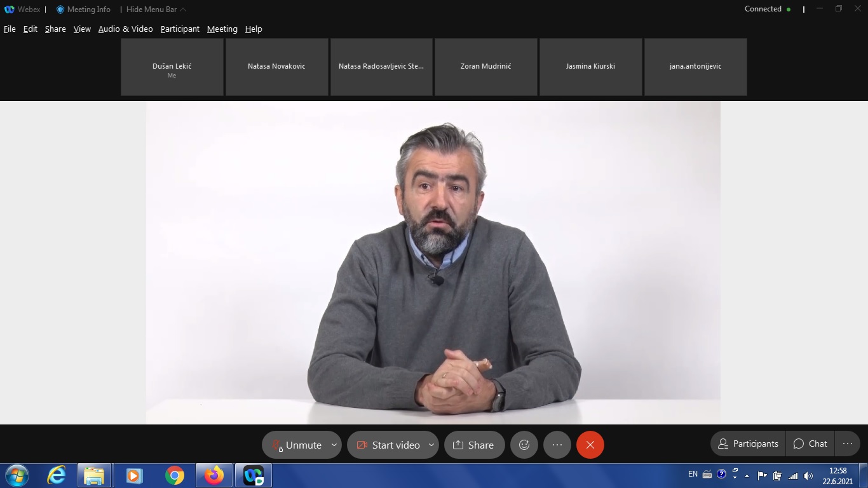
Task: Open volume speaker tray icon
Action: tap(808, 475)
